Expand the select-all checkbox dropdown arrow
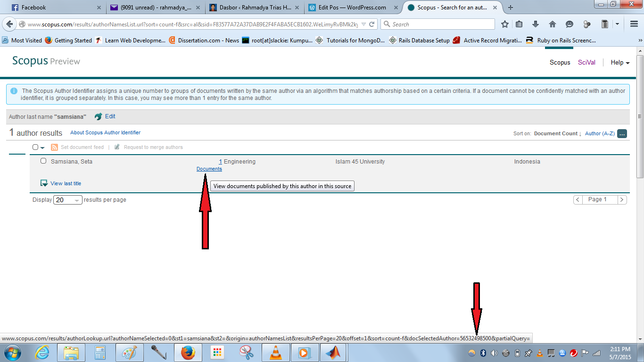Image resolution: width=644 pixels, height=362 pixels. (42, 148)
